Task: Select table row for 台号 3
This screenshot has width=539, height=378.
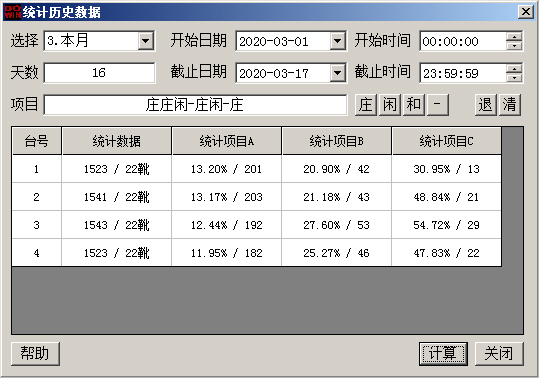Action: point(256,225)
